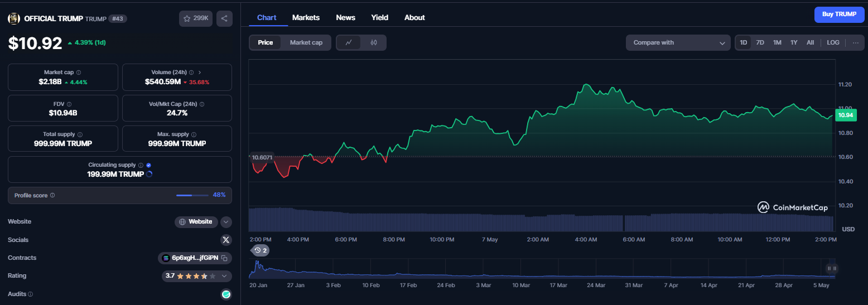
Task: Open the Website link button
Action: (x=196, y=222)
